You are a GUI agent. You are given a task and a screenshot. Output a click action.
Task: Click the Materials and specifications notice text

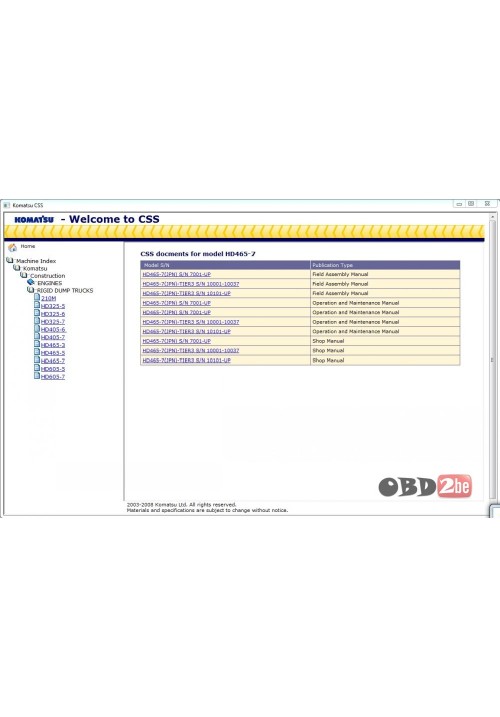pyautogui.click(x=207, y=510)
